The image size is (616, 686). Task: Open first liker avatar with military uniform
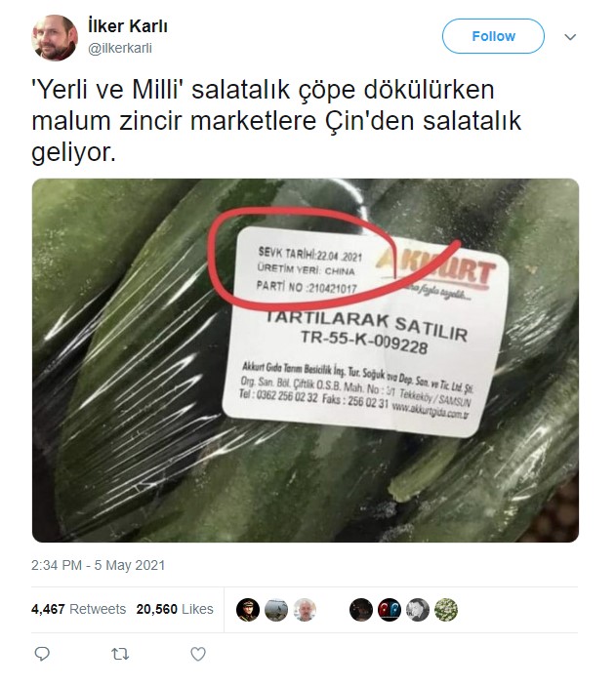point(248,610)
